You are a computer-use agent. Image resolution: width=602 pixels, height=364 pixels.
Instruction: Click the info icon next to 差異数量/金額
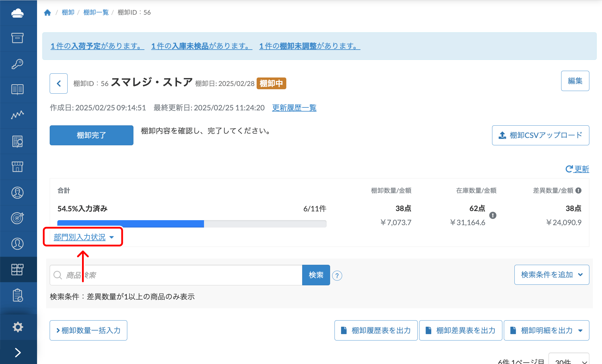[578, 191]
